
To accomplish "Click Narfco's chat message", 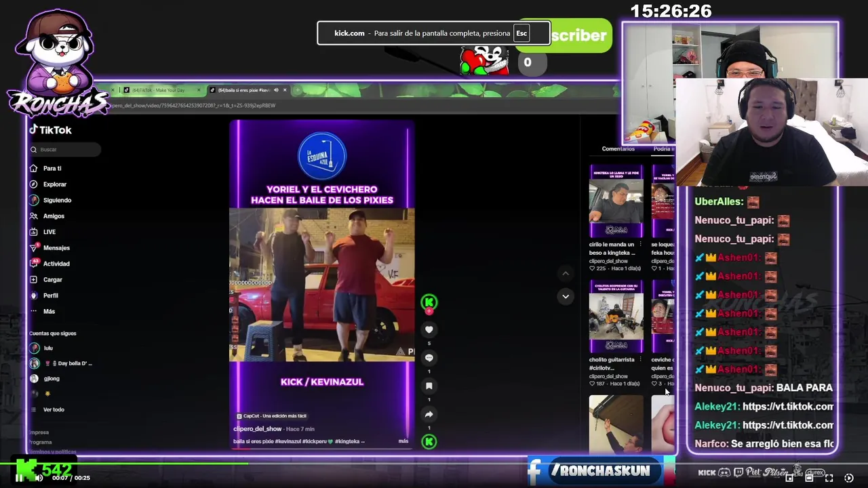I will 764,444.
